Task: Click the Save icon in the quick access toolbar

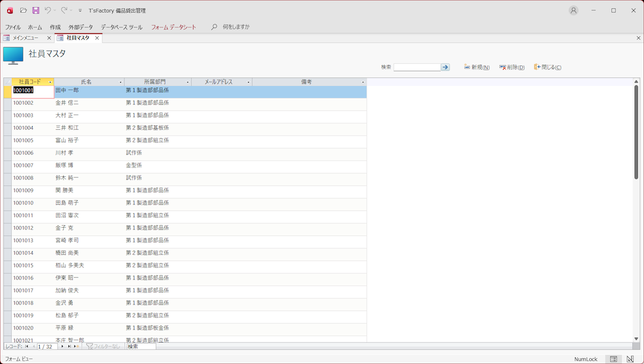Action: pos(36,10)
